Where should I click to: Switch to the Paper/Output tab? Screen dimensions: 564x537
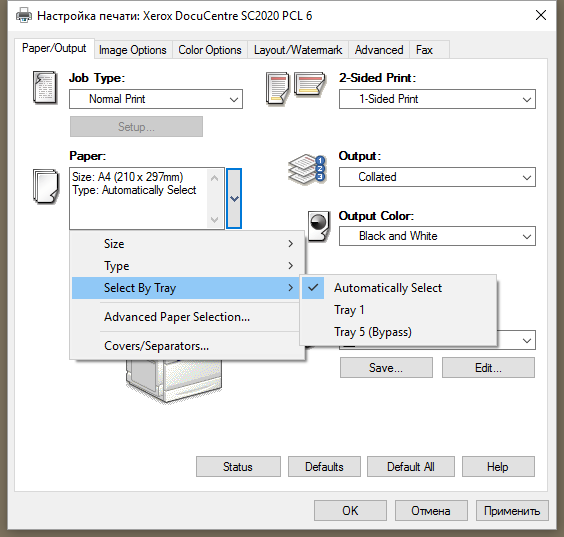[54, 48]
